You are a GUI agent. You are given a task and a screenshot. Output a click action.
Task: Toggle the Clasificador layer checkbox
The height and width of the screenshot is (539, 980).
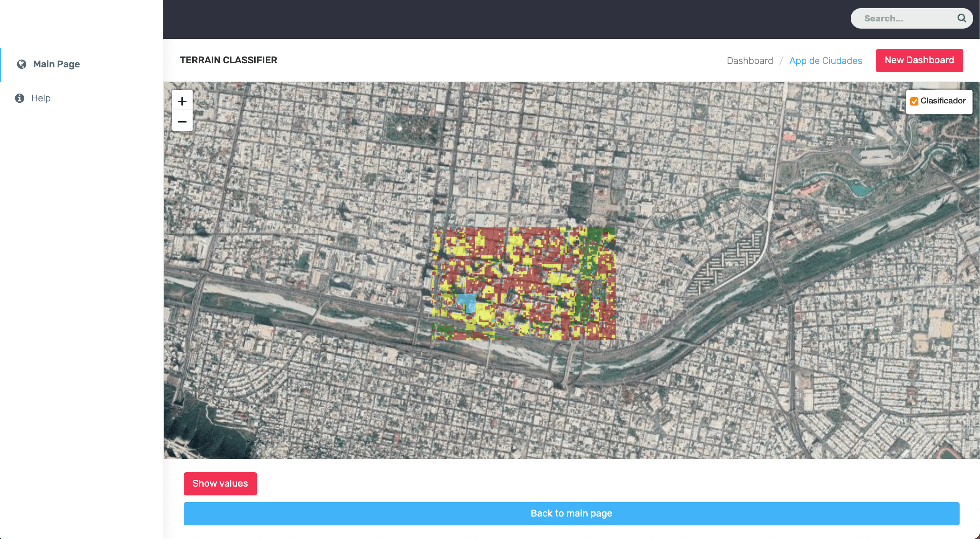pyautogui.click(x=914, y=101)
